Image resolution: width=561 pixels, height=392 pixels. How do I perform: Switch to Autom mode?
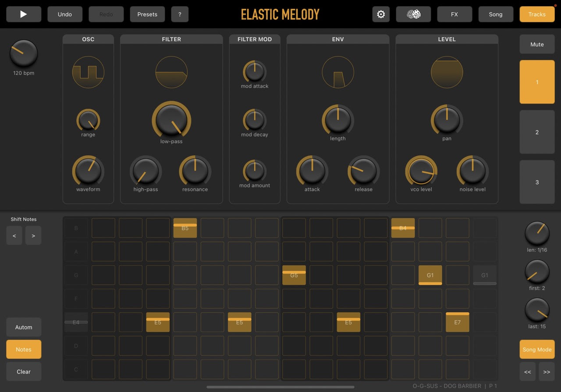24,327
